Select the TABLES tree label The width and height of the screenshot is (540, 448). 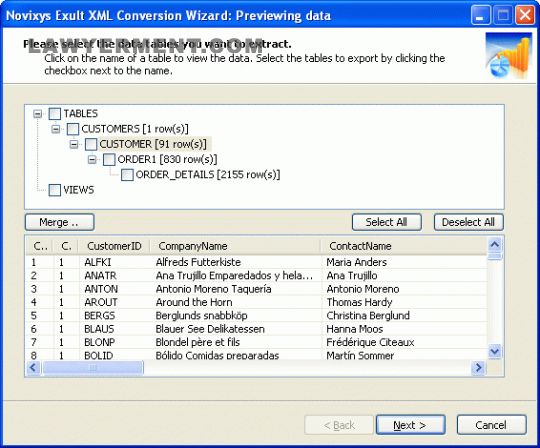[x=81, y=114]
